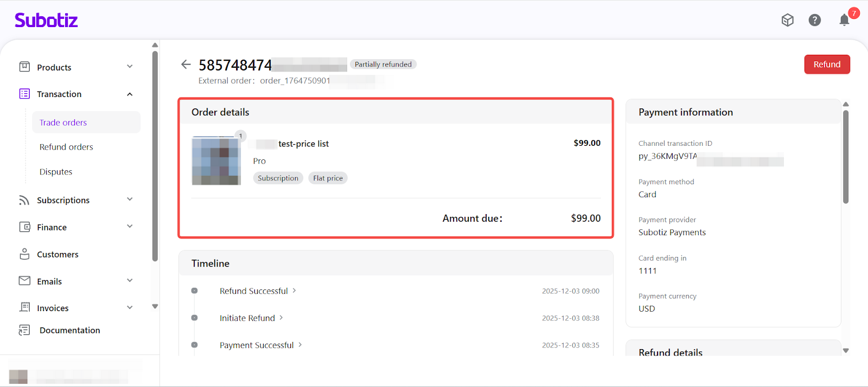
Task: Open Disputes in sidebar
Action: pyautogui.click(x=56, y=172)
